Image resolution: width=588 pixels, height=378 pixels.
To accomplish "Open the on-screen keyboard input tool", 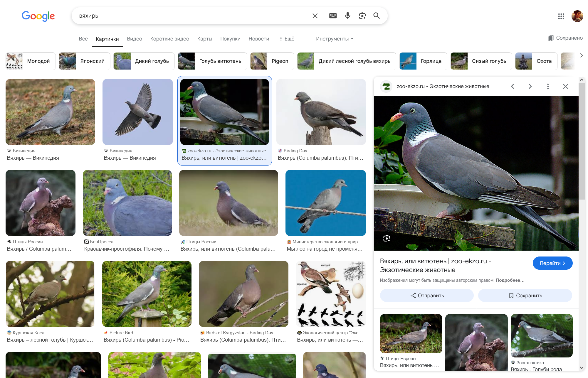I will pyautogui.click(x=333, y=16).
